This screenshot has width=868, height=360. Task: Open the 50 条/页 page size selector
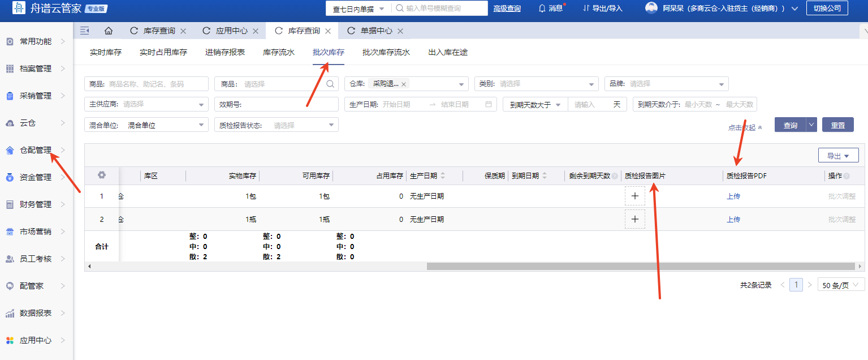tap(841, 285)
